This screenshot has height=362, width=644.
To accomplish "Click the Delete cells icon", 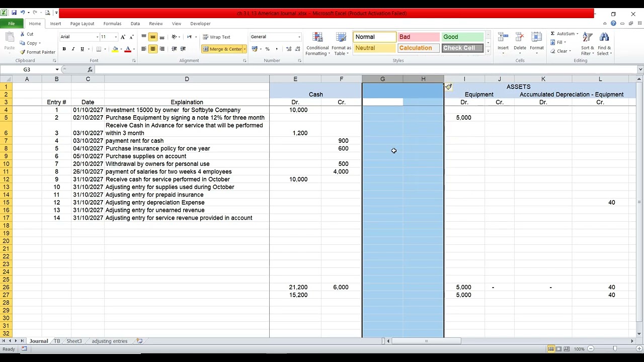I will point(520,37).
